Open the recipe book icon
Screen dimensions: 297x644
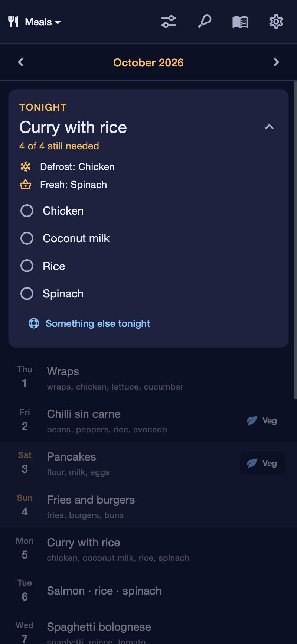coord(240,22)
